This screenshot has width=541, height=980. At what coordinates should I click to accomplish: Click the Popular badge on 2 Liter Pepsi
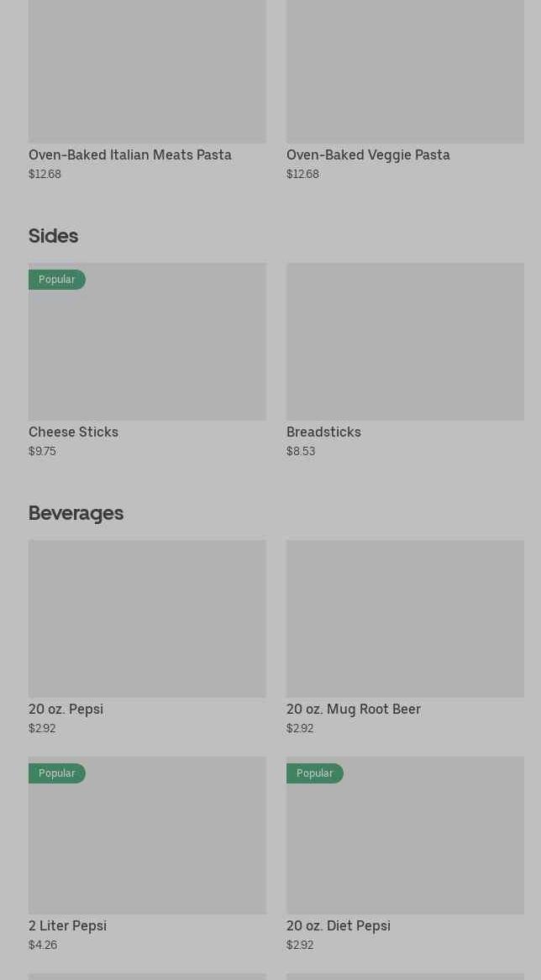tap(56, 773)
